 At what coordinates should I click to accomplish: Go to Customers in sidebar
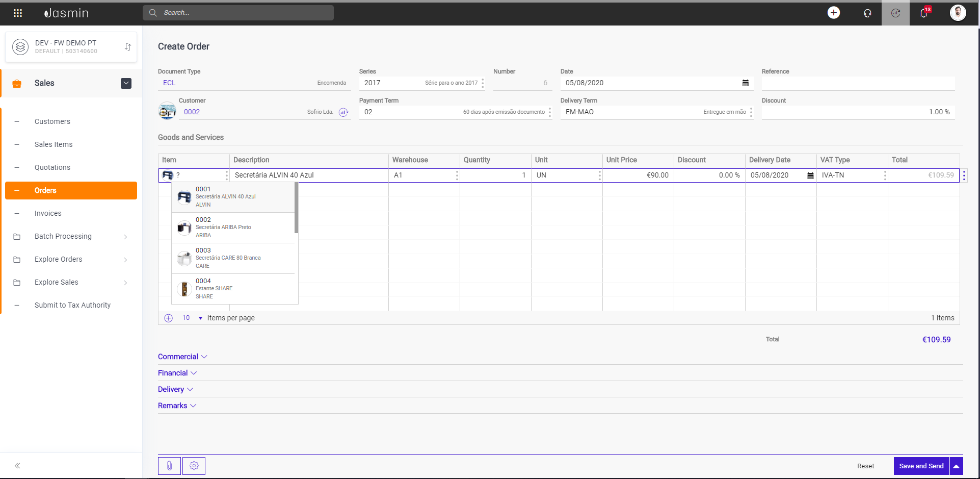coord(52,121)
